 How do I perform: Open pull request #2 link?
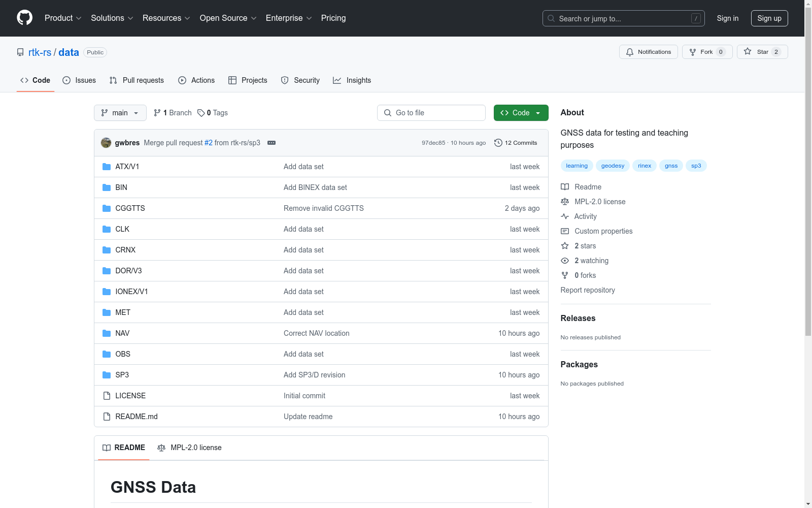click(x=209, y=143)
